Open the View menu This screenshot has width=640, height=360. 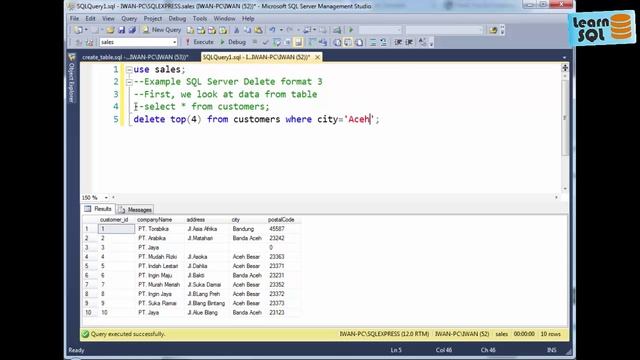108,19
